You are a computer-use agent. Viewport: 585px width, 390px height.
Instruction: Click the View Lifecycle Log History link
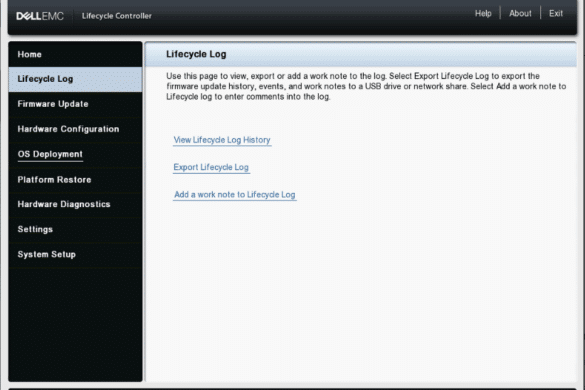pyautogui.click(x=222, y=140)
